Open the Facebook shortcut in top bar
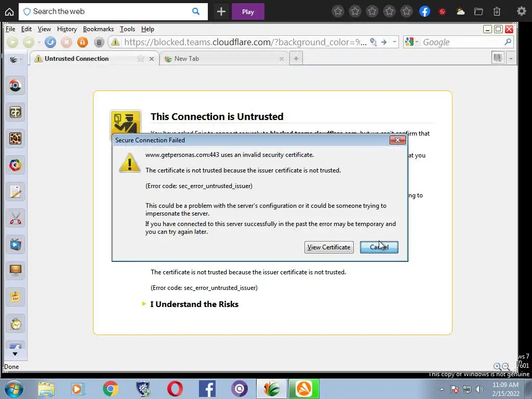Viewport: 532px width, 399px height. coord(424,11)
